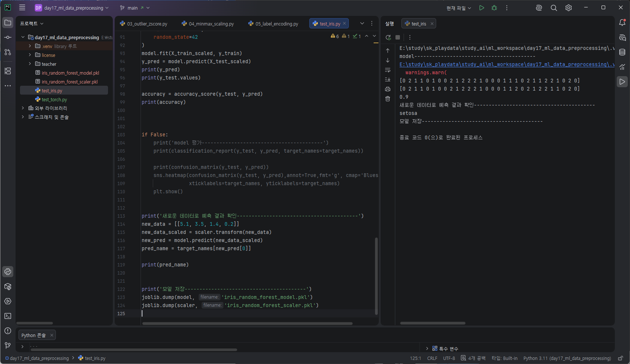Clear all Run console output trash icon
The width and height of the screenshot is (630, 364).
(x=388, y=99)
